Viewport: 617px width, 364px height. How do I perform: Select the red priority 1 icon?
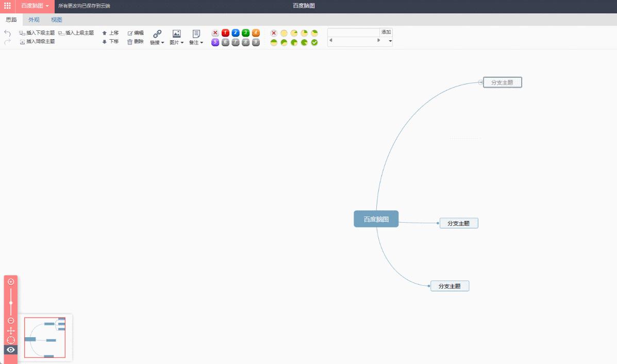tap(225, 32)
